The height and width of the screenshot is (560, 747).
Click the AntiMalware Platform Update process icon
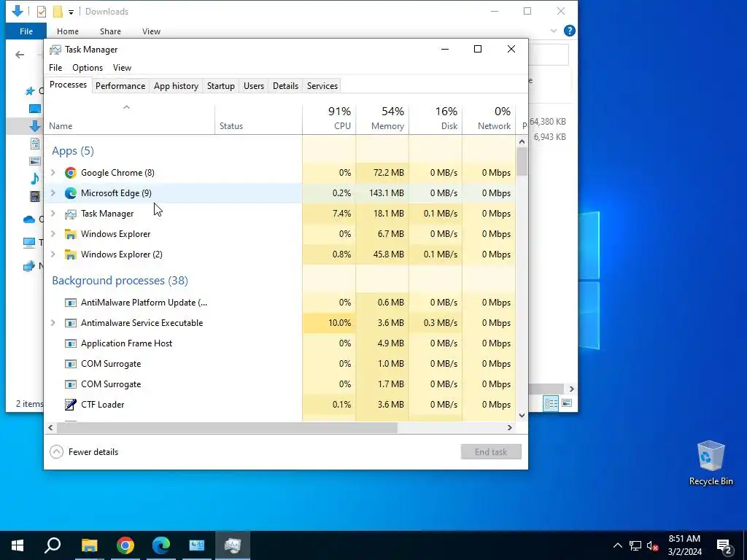(71, 303)
